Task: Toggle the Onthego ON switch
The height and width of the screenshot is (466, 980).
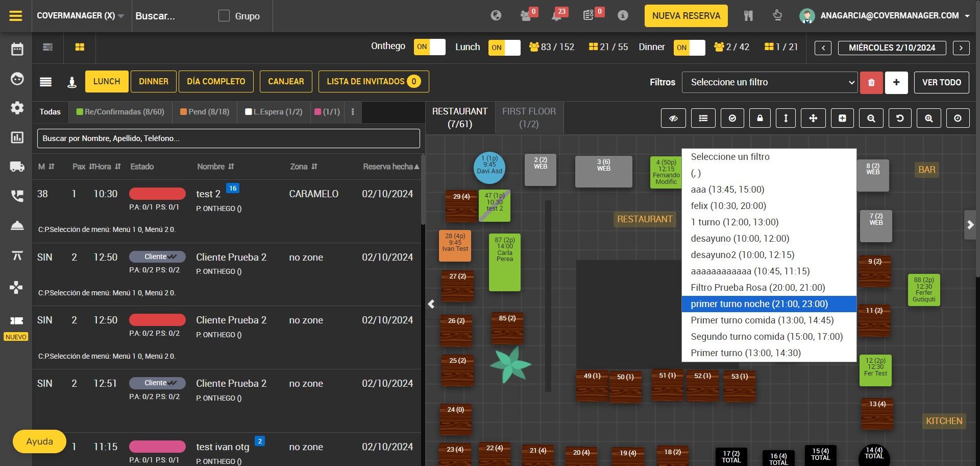Action: pyautogui.click(x=430, y=47)
